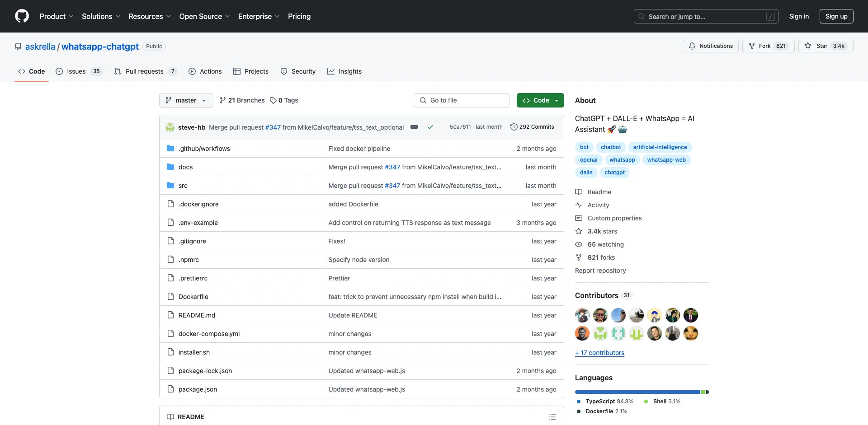
Task: Open the docker-compose.yml file
Action: (209, 334)
